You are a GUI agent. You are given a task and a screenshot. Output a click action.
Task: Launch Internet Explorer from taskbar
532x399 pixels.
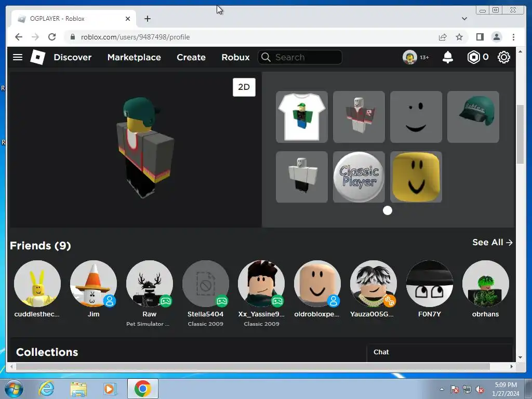46,389
